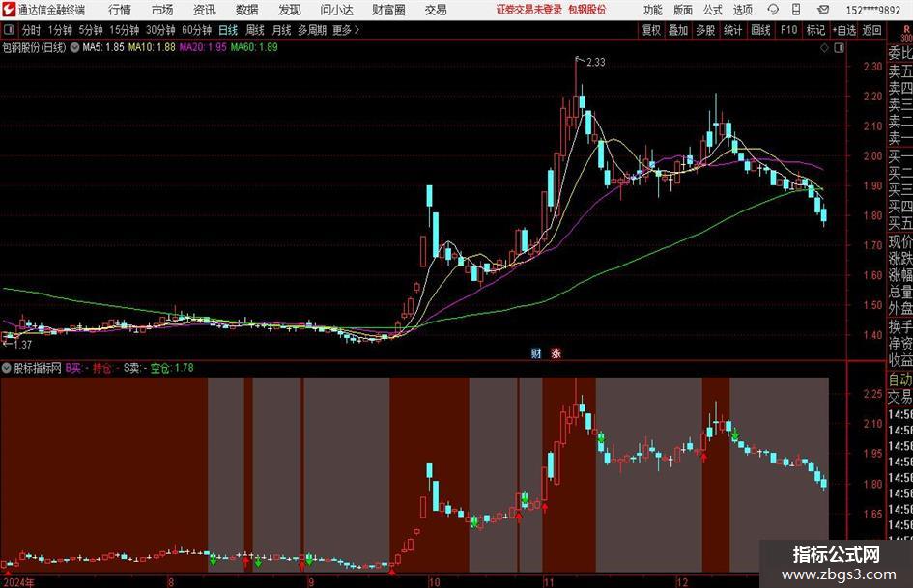Image resolution: width=913 pixels, height=588 pixels.
Task: Open the 功能 menu
Action: [653, 10]
